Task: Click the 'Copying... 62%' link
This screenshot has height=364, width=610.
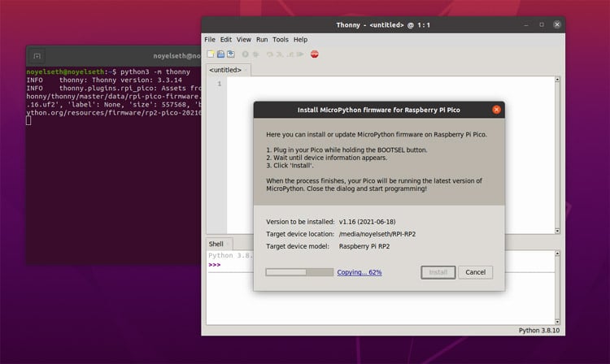Action: pyautogui.click(x=359, y=272)
